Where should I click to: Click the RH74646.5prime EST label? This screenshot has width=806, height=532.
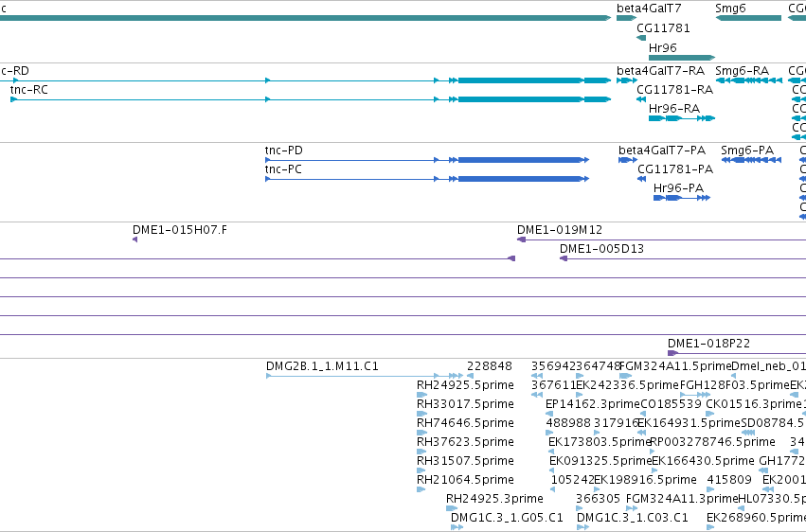[x=465, y=424]
